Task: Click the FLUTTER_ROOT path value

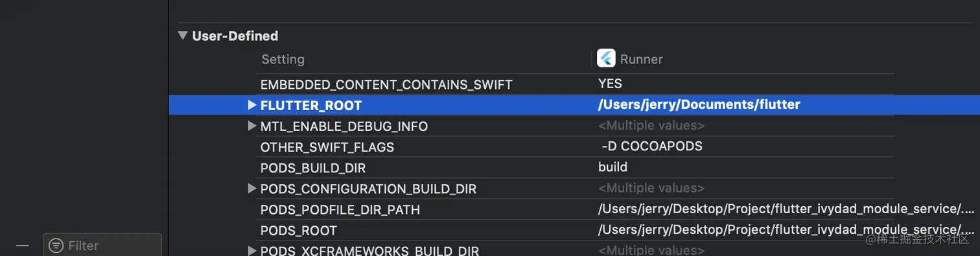Action: 699,104
